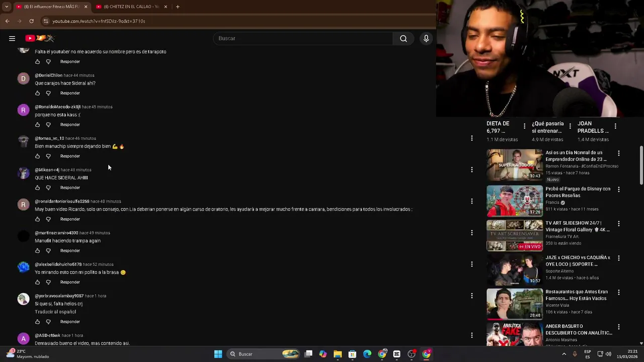The width and height of the screenshot is (644, 362).
Task: Open options menu for ANDER BASURTO video
Action: [619, 327]
